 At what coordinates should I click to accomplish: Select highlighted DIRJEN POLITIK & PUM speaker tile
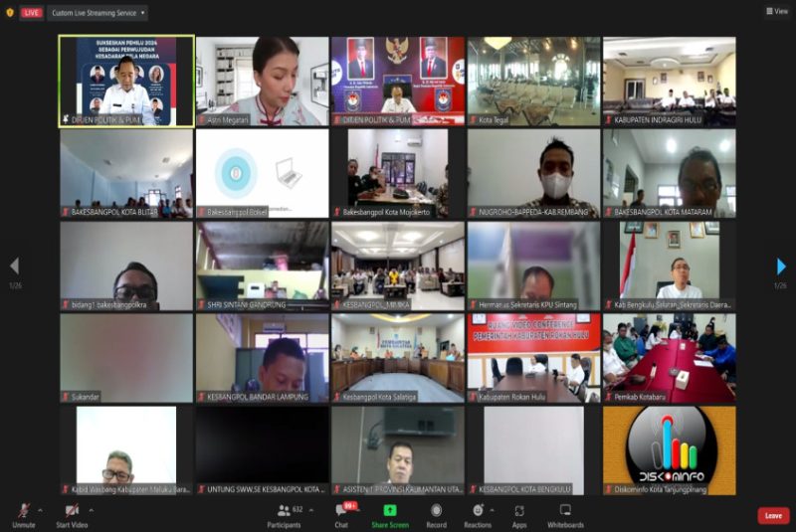126,82
